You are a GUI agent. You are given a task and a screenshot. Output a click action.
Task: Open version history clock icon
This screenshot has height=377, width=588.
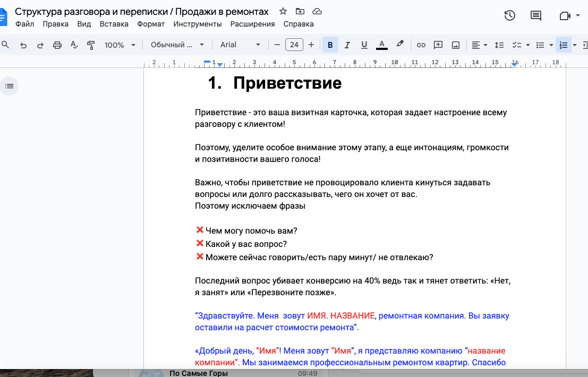(509, 15)
